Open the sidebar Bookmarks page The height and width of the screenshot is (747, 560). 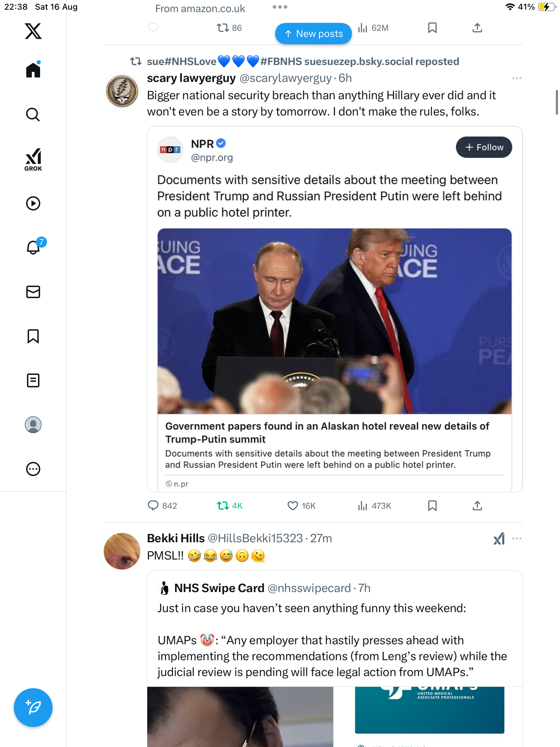pyautogui.click(x=33, y=336)
